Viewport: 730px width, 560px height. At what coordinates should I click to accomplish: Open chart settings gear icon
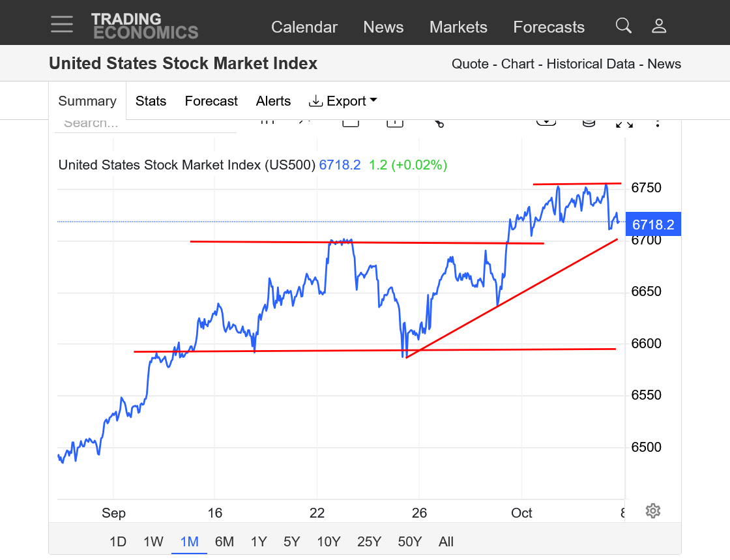point(652,510)
